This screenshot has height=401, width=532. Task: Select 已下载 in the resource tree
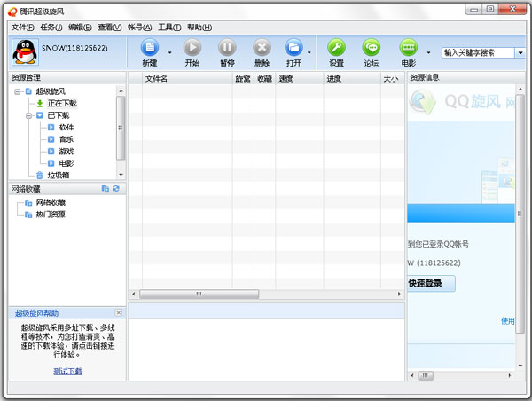[59, 116]
